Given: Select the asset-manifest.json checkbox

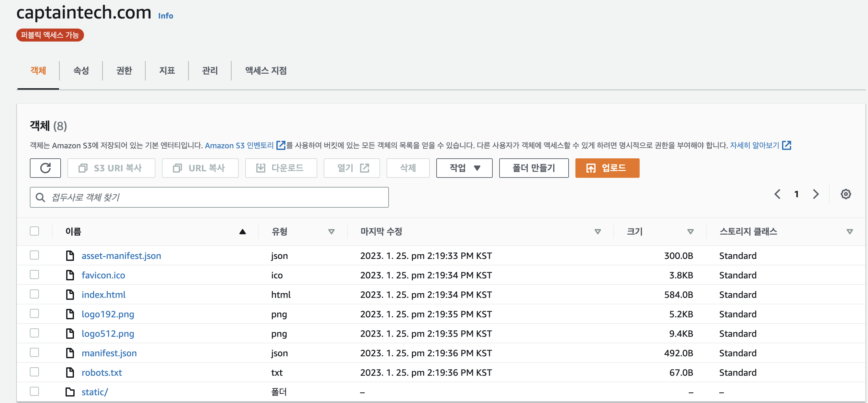Looking at the screenshot, I should (34, 255).
